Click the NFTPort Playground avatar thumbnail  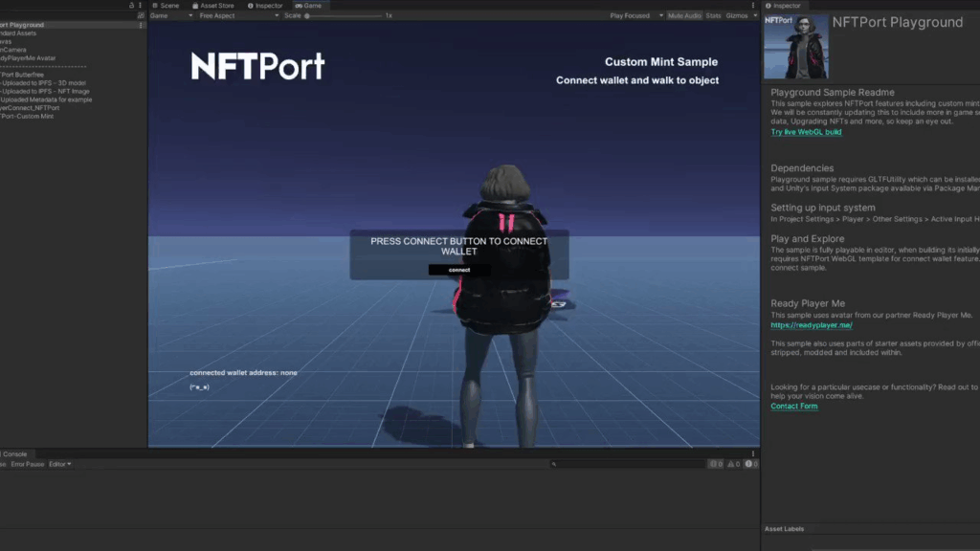795,46
